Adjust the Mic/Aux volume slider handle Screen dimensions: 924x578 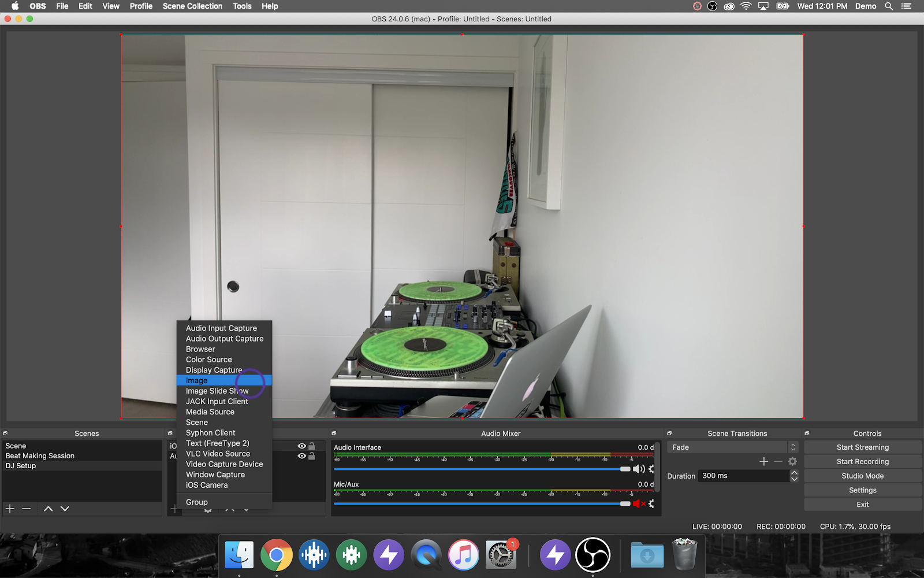point(625,504)
